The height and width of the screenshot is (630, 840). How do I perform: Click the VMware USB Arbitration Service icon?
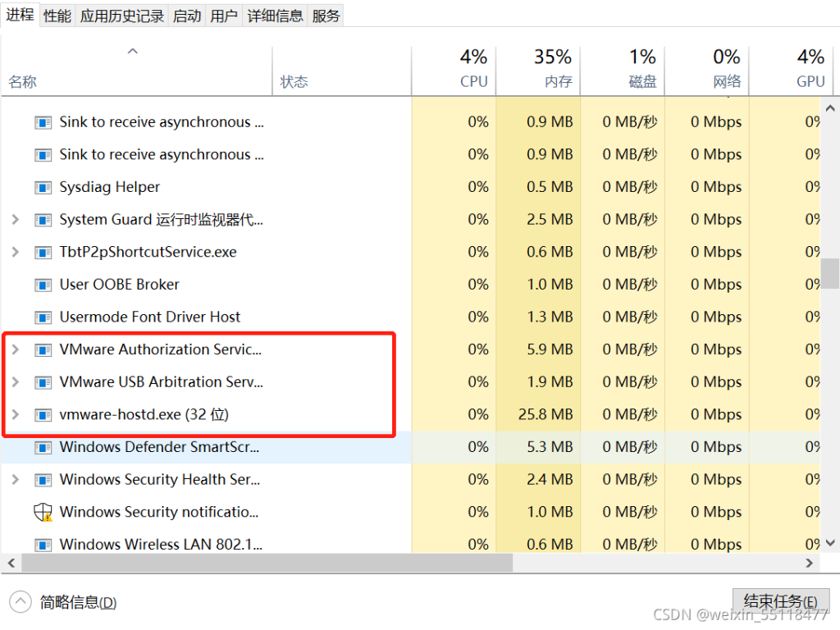pos(43,382)
